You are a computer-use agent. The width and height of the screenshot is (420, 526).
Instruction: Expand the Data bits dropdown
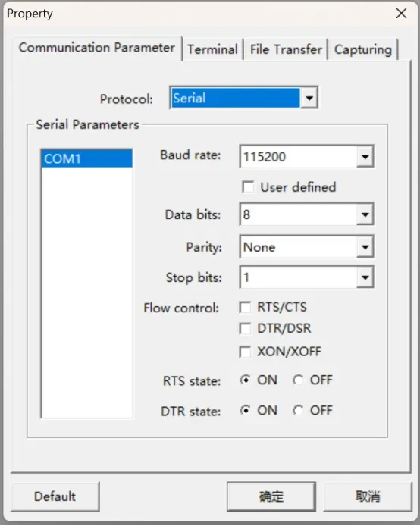point(365,214)
